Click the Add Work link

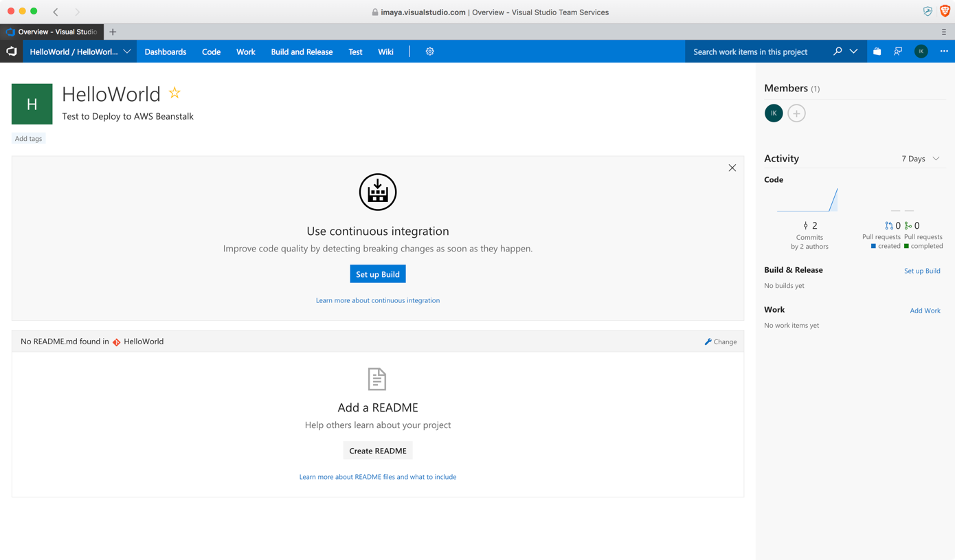click(925, 311)
